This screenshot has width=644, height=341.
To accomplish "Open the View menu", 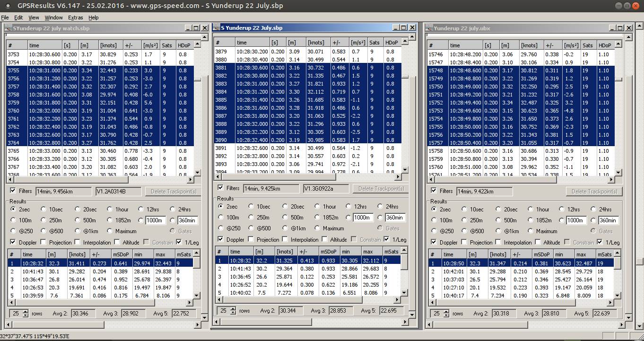I will click(x=33, y=17).
